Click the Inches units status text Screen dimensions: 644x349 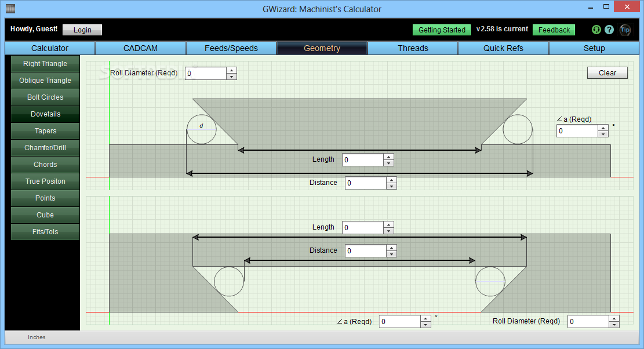[x=37, y=337]
